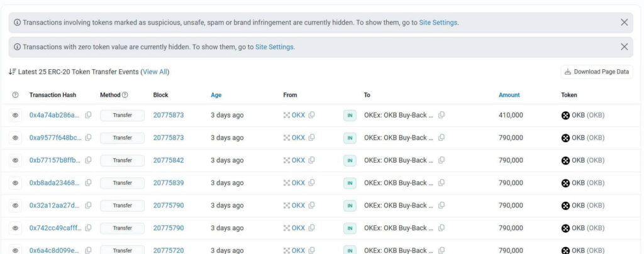The height and width of the screenshot is (254, 644).
Task: Copy transaction hash 0x4a74ab286a
Action: click(x=89, y=115)
